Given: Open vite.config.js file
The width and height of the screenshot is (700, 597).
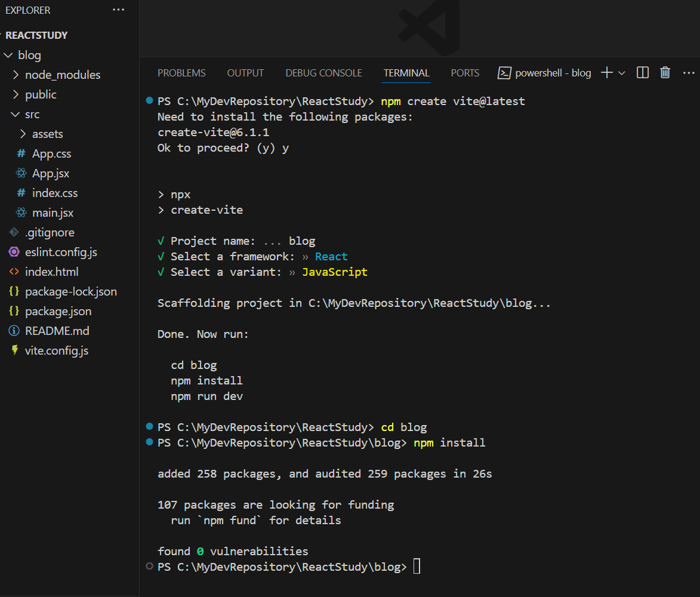Looking at the screenshot, I should pos(57,350).
